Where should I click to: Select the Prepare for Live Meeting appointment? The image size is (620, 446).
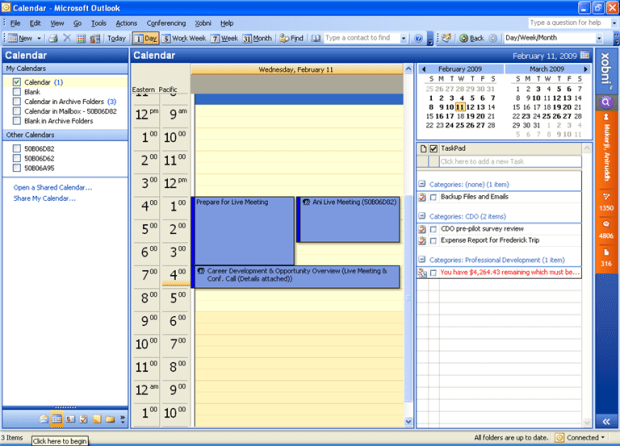coord(243,231)
